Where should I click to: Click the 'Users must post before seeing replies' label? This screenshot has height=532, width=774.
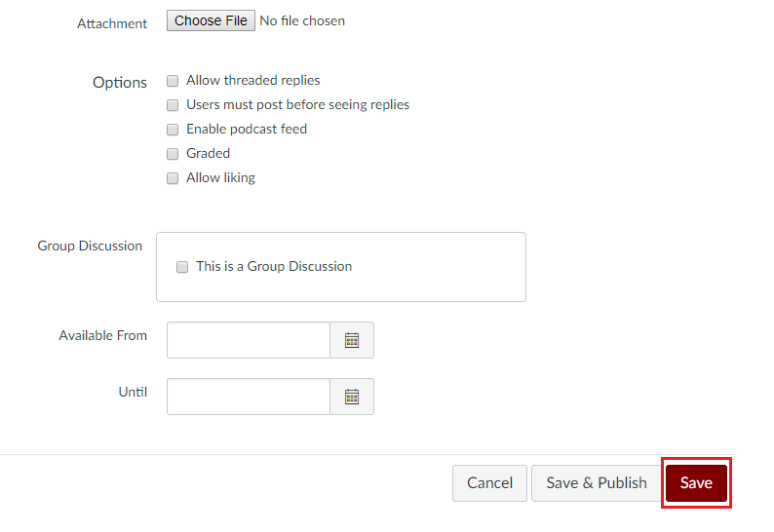[x=297, y=104]
